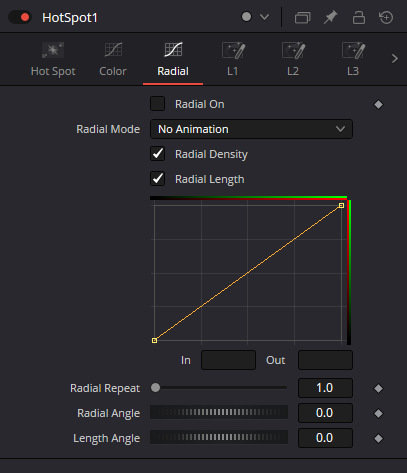Enable the Radial On checkbox
This screenshot has height=473, width=407.
(157, 104)
